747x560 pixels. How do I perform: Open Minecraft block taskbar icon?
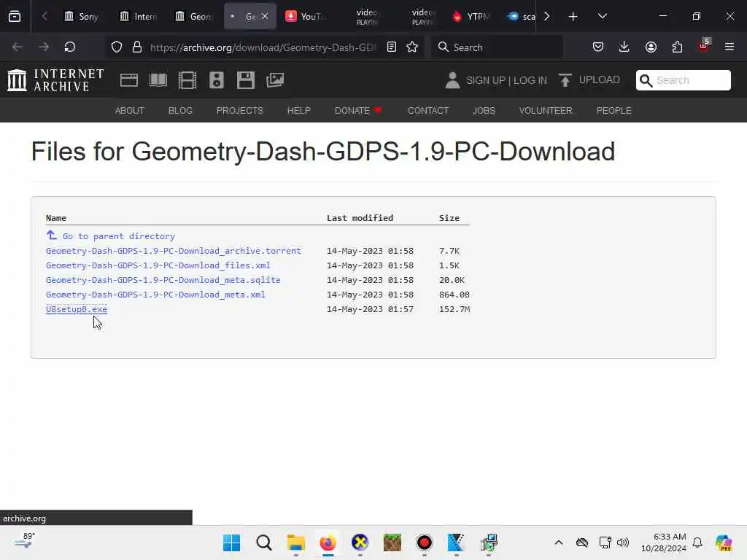[x=392, y=542]
